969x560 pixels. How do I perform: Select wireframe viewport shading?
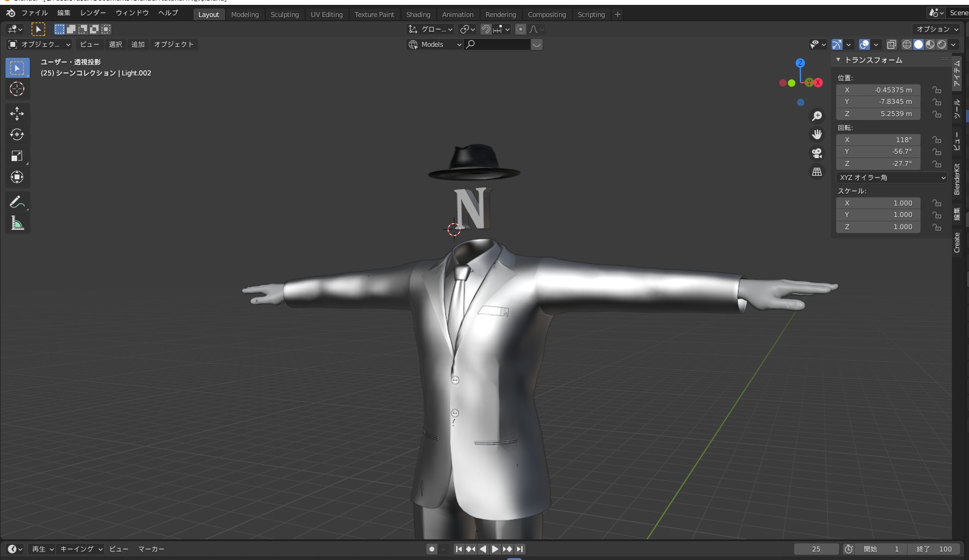(x=907, y=44)
